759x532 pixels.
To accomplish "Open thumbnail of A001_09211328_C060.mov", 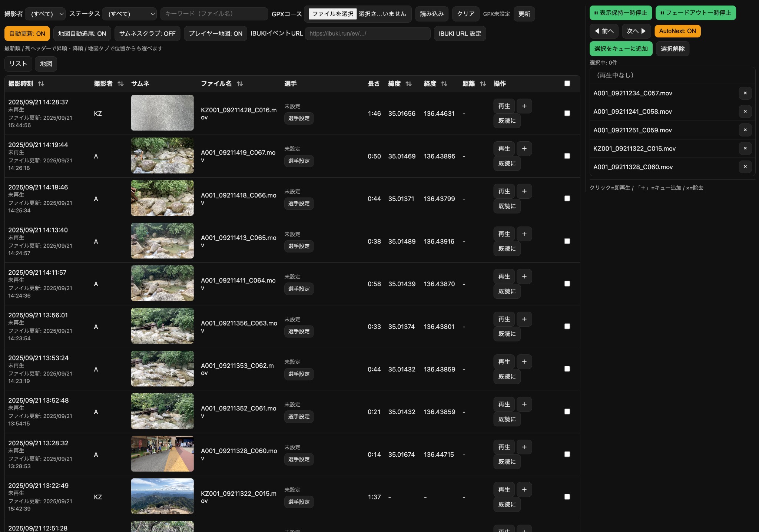I will pos(162,454).
